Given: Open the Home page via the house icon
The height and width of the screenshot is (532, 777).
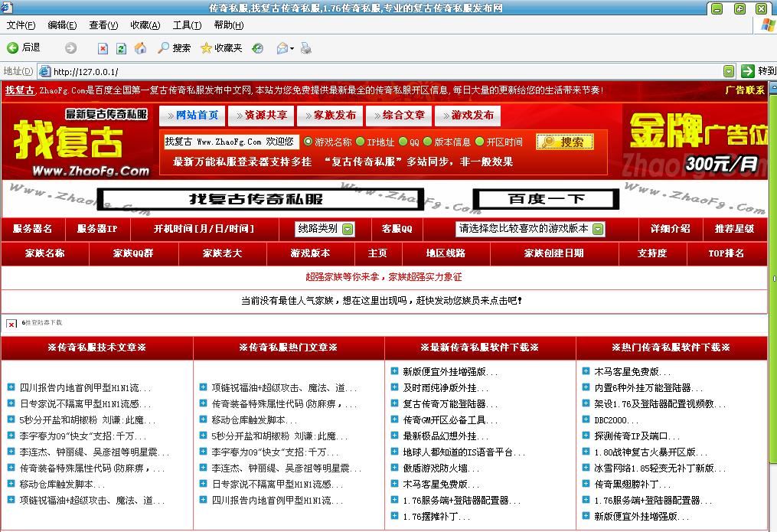Looking at the screenshot, I should click(x=140, y=47).
